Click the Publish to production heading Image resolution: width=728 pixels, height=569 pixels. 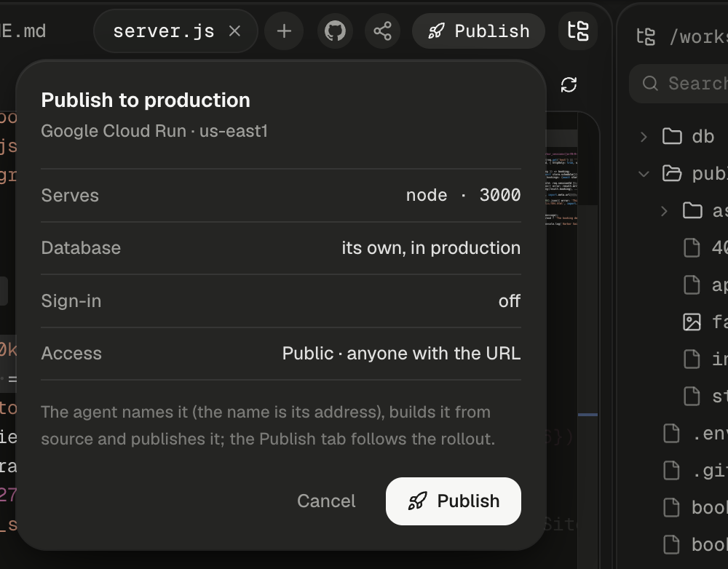[146, 100]
